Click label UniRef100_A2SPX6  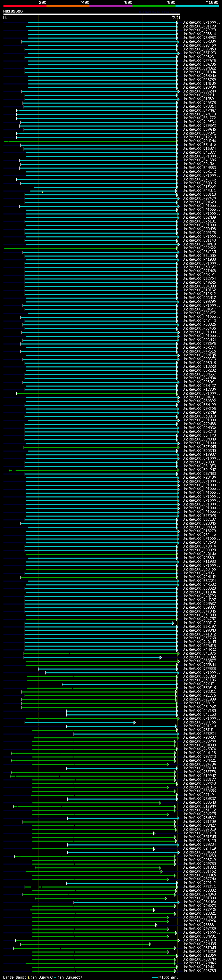199,910
